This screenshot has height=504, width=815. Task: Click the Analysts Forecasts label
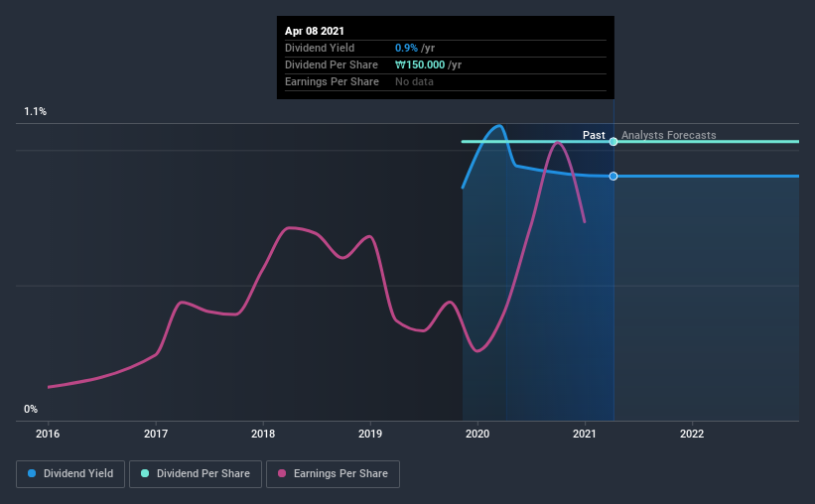click(x=668, y=135)
